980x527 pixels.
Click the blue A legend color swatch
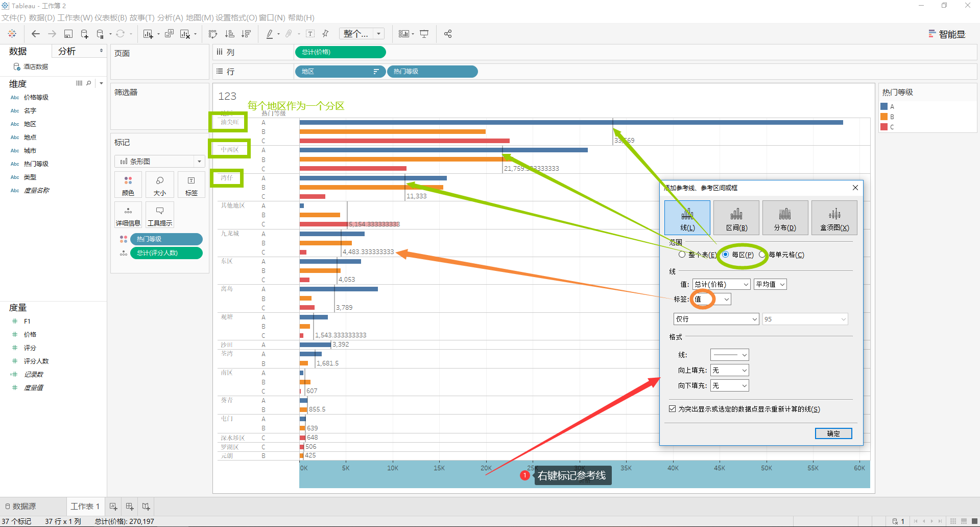pyautogui.click(x=884, y=106)
